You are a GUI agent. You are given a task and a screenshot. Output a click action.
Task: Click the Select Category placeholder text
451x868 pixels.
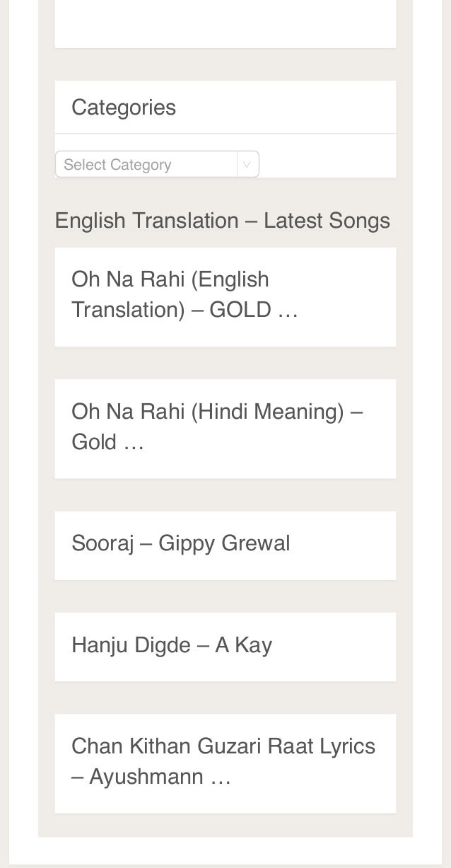117,165
